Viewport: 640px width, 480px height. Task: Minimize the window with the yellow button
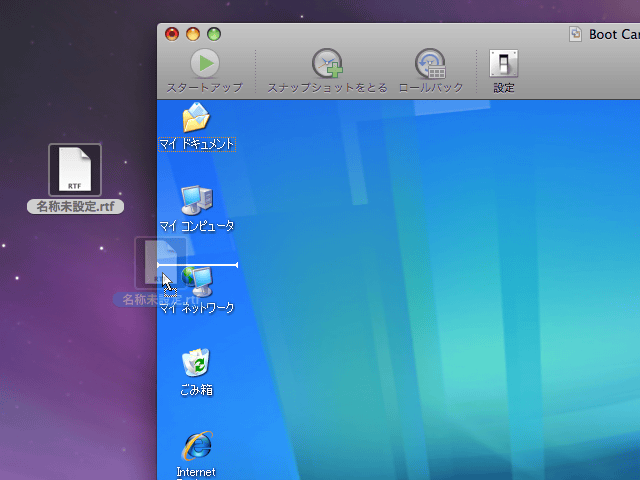(x=193, y=34)
